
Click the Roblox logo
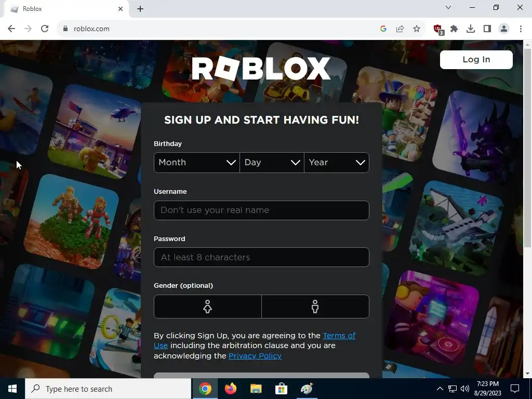(261, 68)
